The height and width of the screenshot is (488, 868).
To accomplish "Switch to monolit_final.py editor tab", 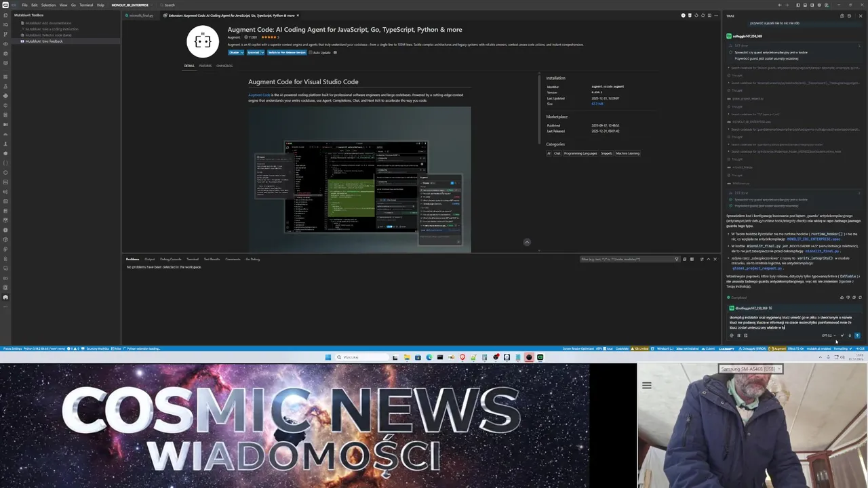I will click(140, 15).
